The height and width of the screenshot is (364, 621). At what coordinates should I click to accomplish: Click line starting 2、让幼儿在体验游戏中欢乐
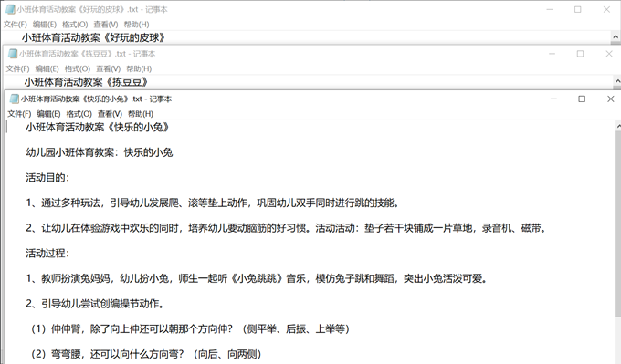287,228
